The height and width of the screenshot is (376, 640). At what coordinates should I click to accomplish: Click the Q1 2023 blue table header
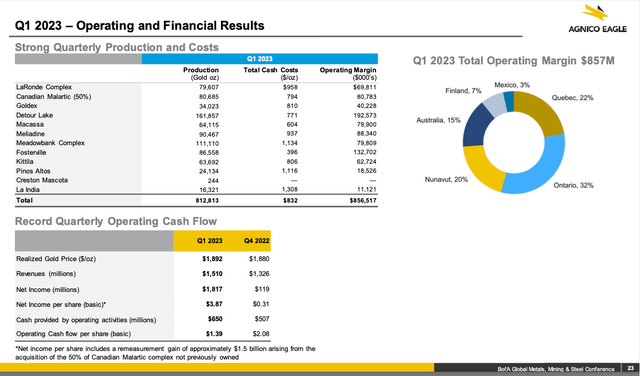pos(260,59)
